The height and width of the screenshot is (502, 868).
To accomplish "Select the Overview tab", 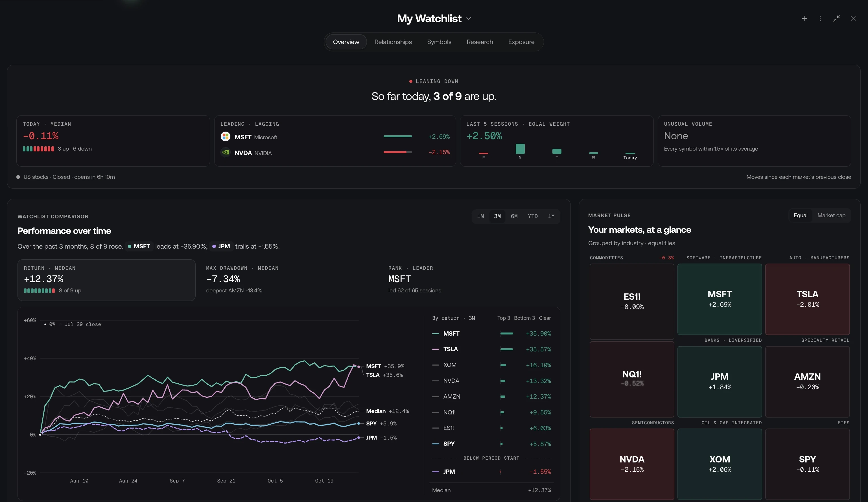I will [x=346, y=42].
